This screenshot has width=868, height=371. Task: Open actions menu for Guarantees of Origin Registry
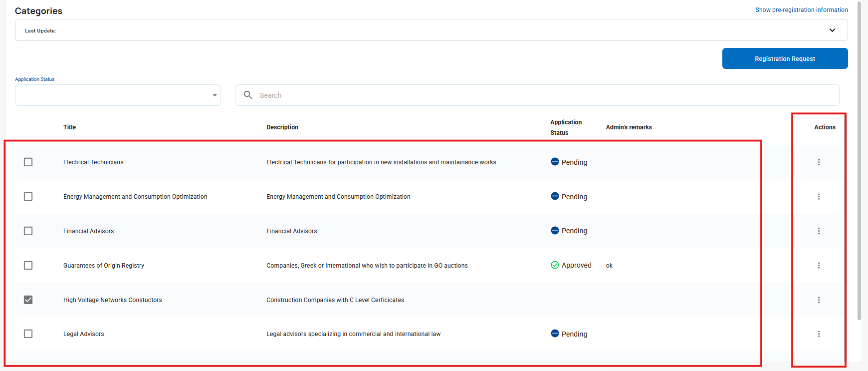pos(819,266)
